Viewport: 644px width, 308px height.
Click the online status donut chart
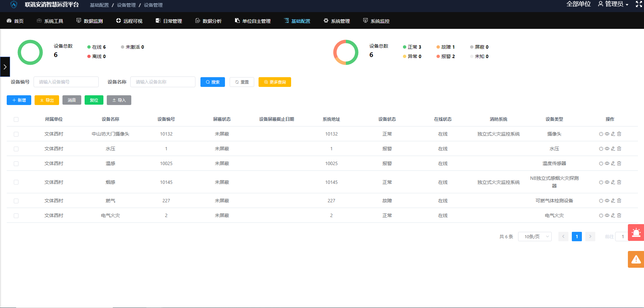(30, 52)
